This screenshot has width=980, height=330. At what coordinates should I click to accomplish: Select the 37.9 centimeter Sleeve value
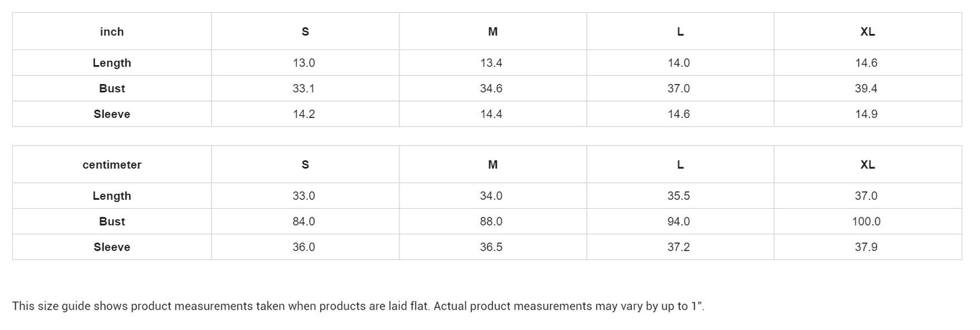point(867,247)
